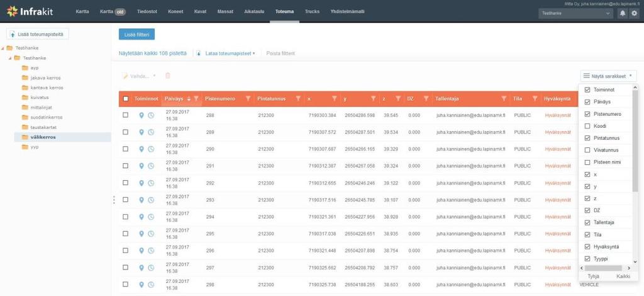The height and width of the screenshot is (296, 644).
Task: Uncheck the Tyyppi column checkbox
Action: (x=587, y=259)
